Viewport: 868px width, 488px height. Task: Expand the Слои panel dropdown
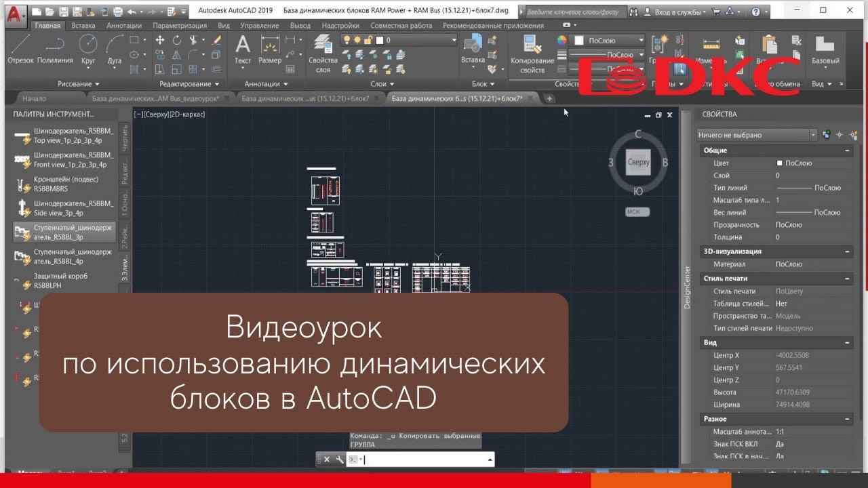[x=382, y=84]
